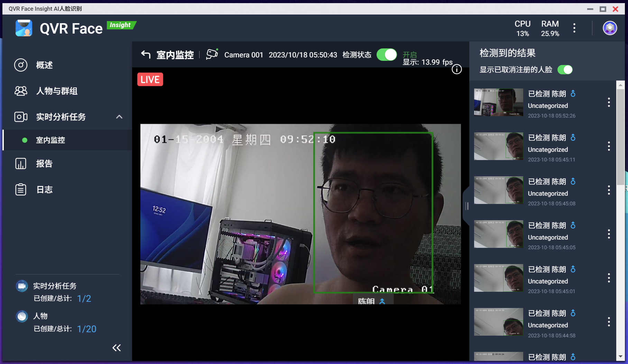Open the top-bar three-dot options menu

574,28
